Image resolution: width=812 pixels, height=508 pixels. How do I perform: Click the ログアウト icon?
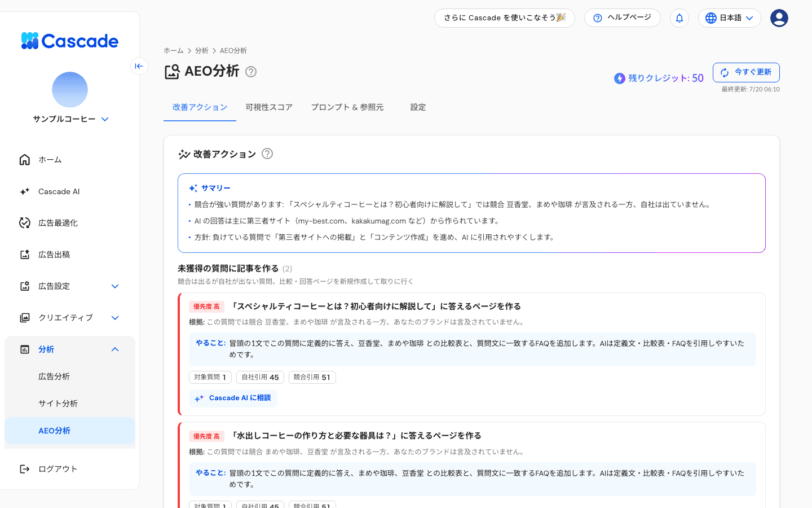pyautogui.click(x=25, y=469)
